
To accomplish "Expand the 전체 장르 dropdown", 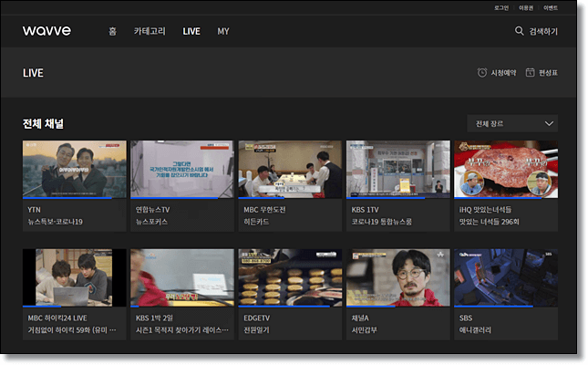I will [512, 123].
